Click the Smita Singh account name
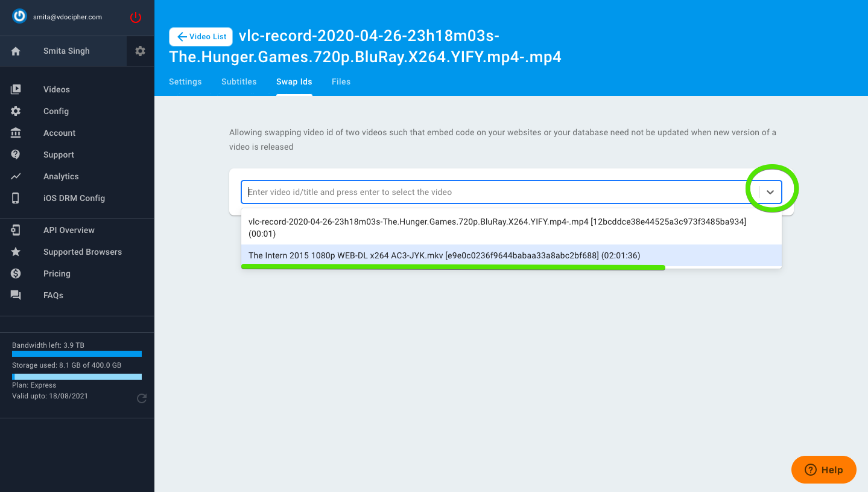Screen dimensions: 868x492 click(x=66, y=51)
